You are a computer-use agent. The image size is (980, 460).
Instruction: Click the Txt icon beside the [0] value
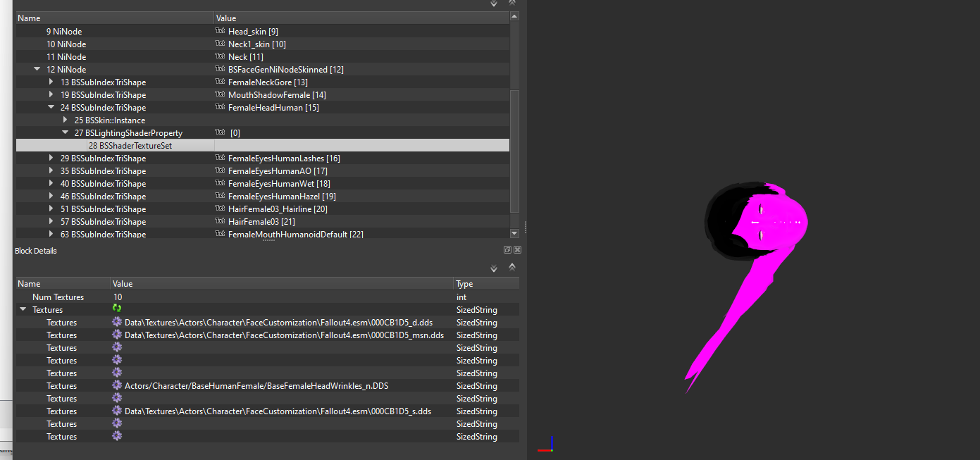click(x=220, y=132)
